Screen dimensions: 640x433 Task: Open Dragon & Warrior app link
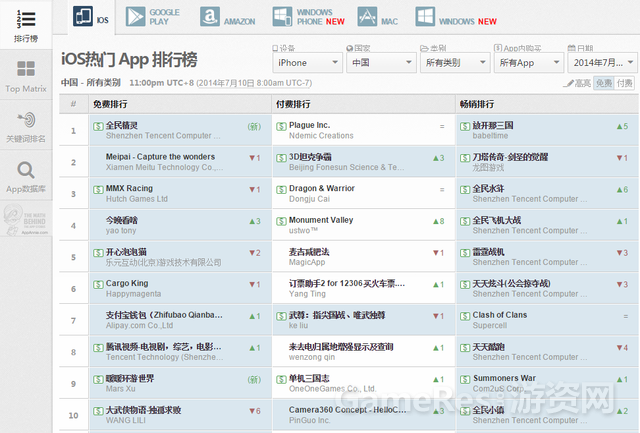pyautogui.click(x=322, y=188)
